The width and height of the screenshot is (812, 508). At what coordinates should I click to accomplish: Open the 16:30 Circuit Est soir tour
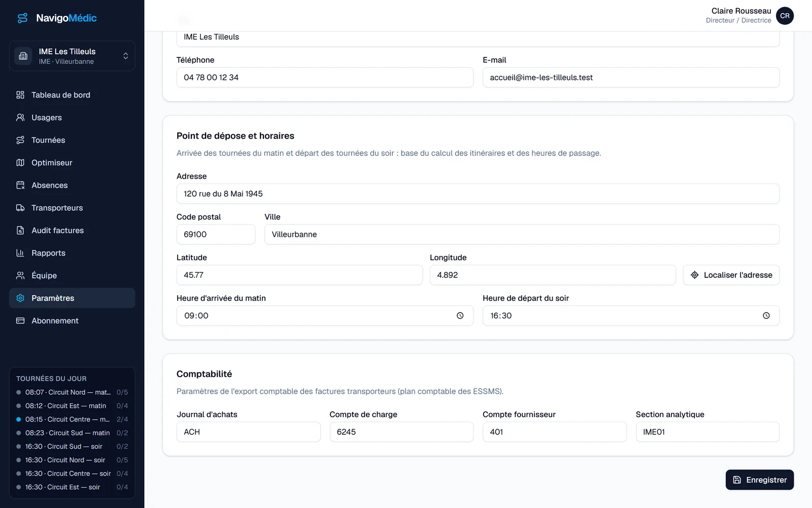pos(72,487)
